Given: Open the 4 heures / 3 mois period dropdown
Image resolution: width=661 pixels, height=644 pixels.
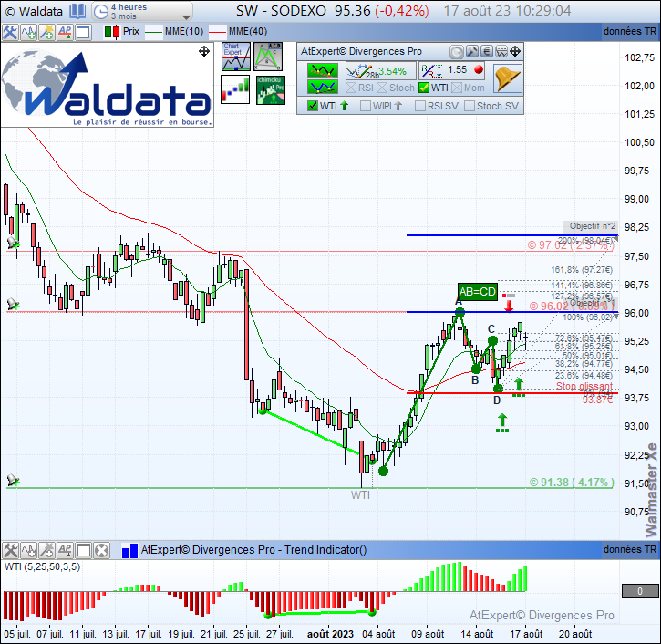Looking at the screenshot, I should tap(142, 11).
